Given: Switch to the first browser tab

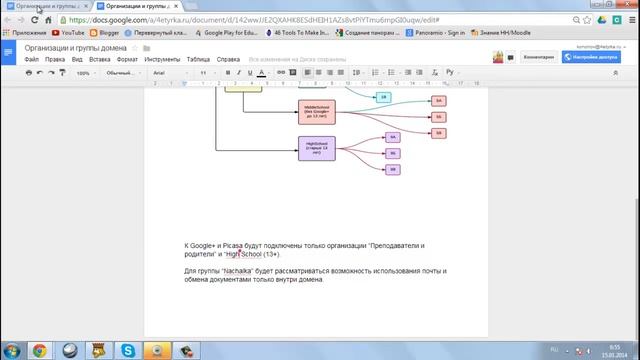Looking at the screenshot, I should [x=47, y=6].
